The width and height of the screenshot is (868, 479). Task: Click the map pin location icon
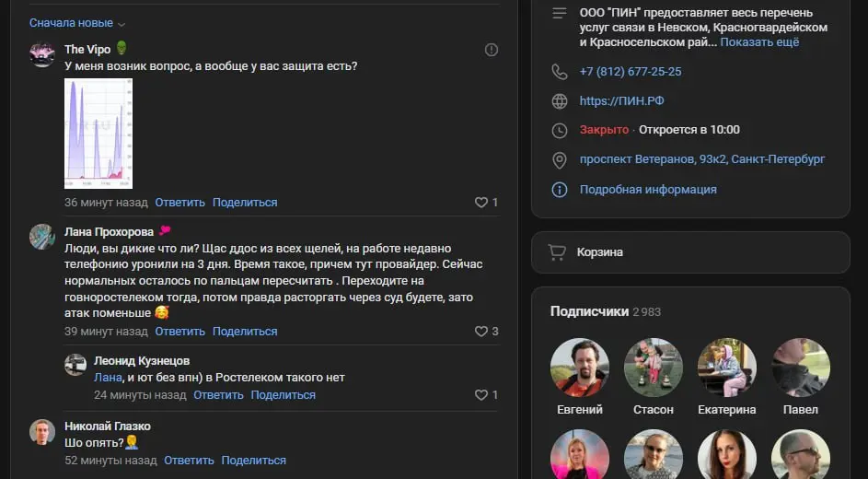coord(560,160)
